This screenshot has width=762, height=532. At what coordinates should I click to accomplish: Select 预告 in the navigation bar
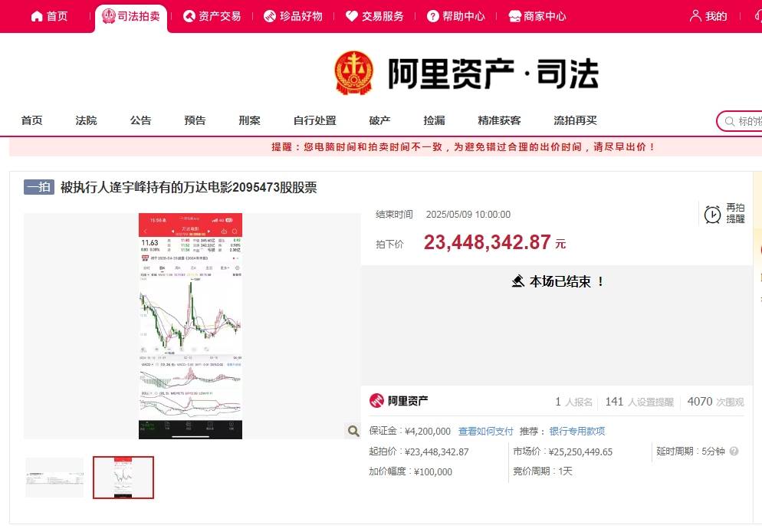tap(195, 120)
